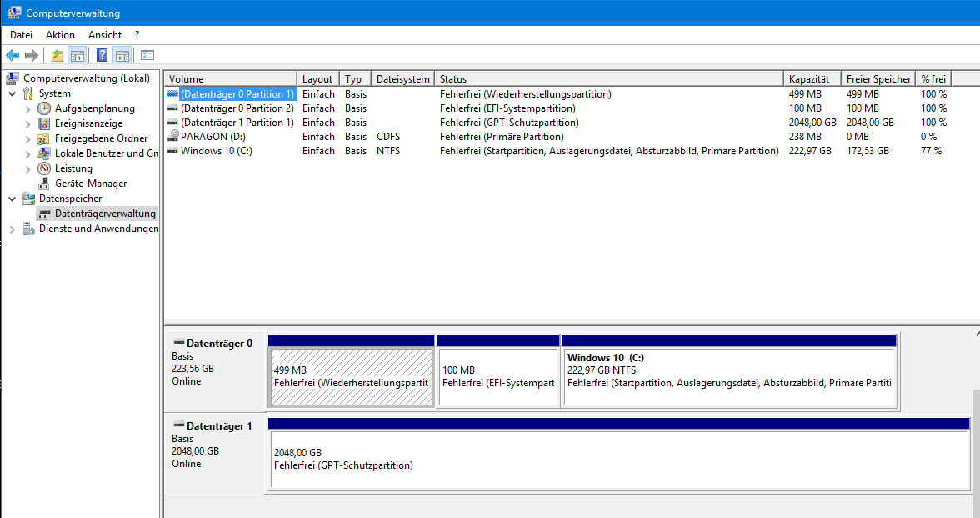This screenshot has width=980, height=518.
Task: Click the Geräte-Manager icon
Action: click(x=43, y=184)
